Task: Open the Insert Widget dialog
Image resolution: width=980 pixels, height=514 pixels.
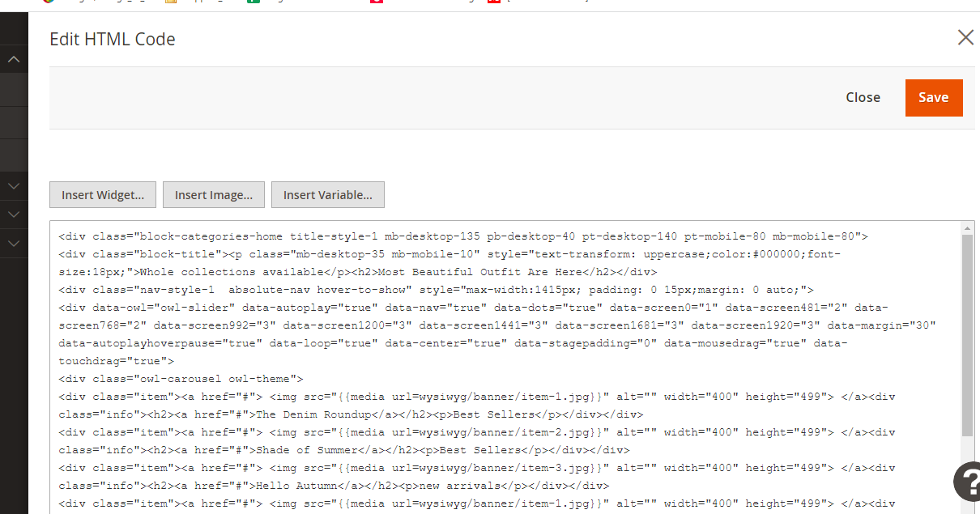Action: (x=103, y=195)
